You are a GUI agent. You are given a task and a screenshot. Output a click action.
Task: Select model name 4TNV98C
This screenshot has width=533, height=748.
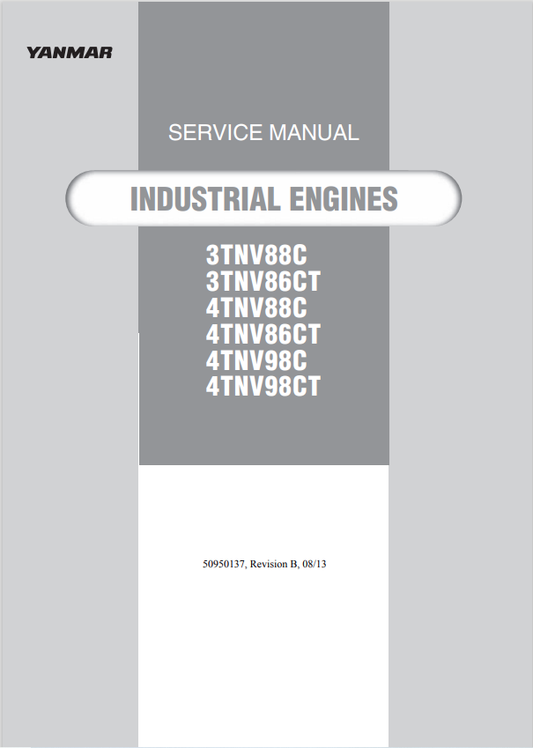(x=256, y=360)
